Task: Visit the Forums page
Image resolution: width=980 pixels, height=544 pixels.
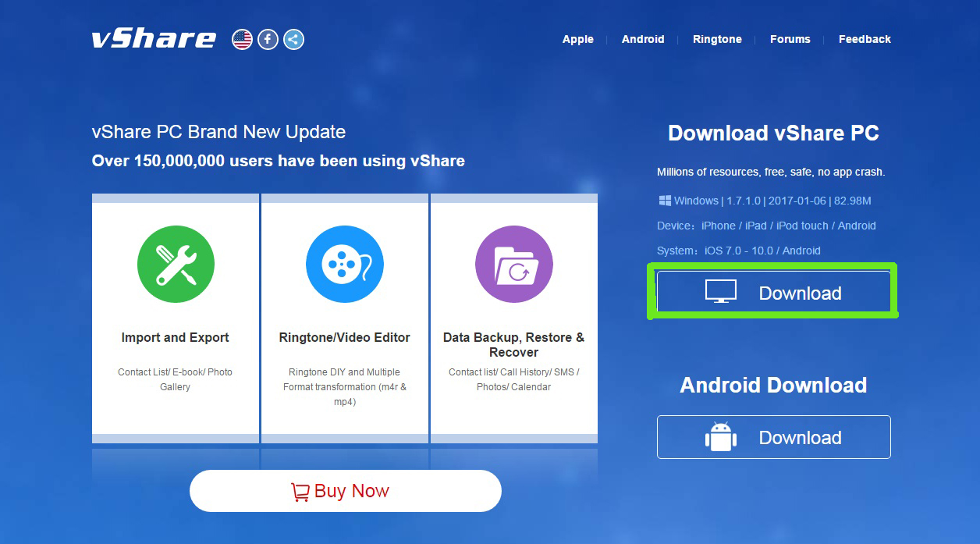Action: 790,39
